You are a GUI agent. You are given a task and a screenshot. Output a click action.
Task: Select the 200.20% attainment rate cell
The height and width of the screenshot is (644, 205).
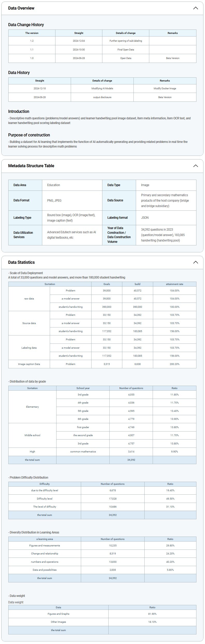tap(174, 364)
